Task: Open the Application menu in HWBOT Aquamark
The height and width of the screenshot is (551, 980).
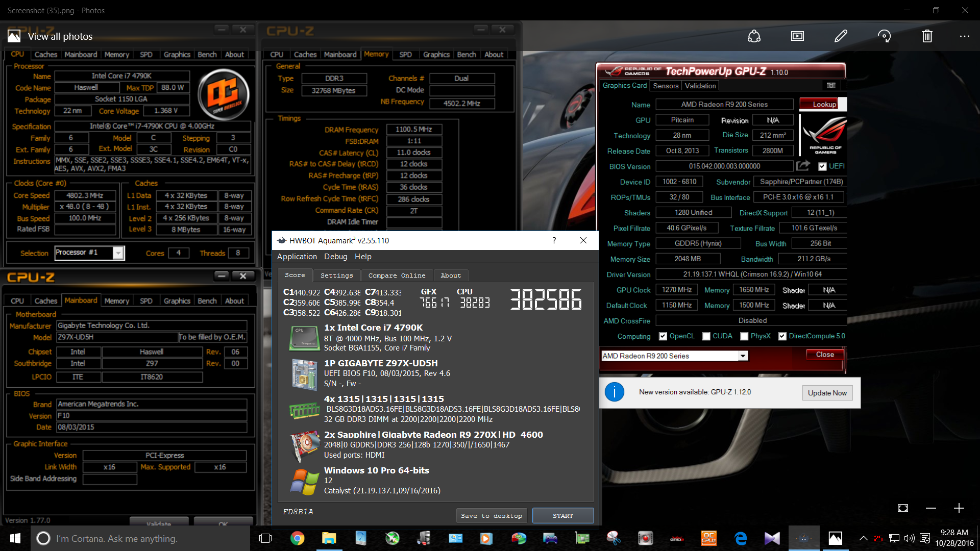Action: pos(297,257)
